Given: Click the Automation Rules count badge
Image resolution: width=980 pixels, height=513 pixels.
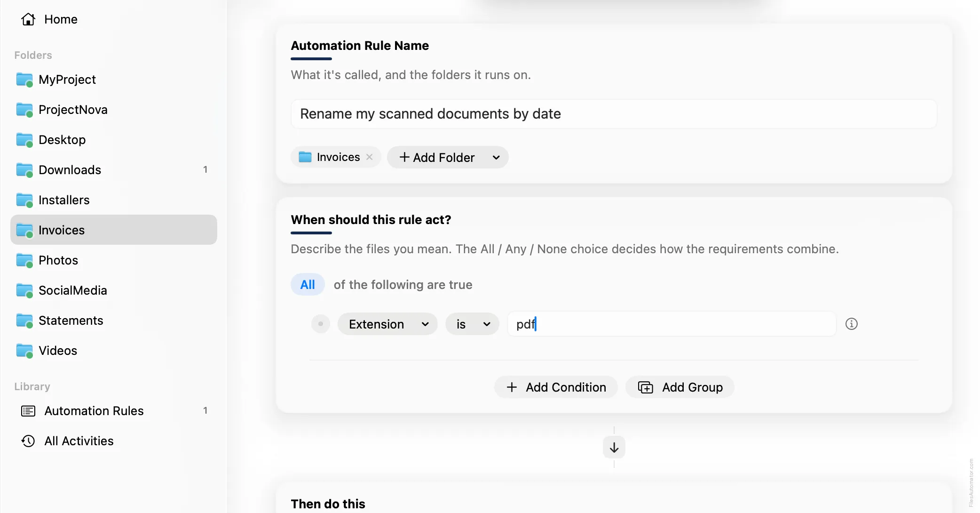Looking at the screenshot, I should click(x=205, y=410).
